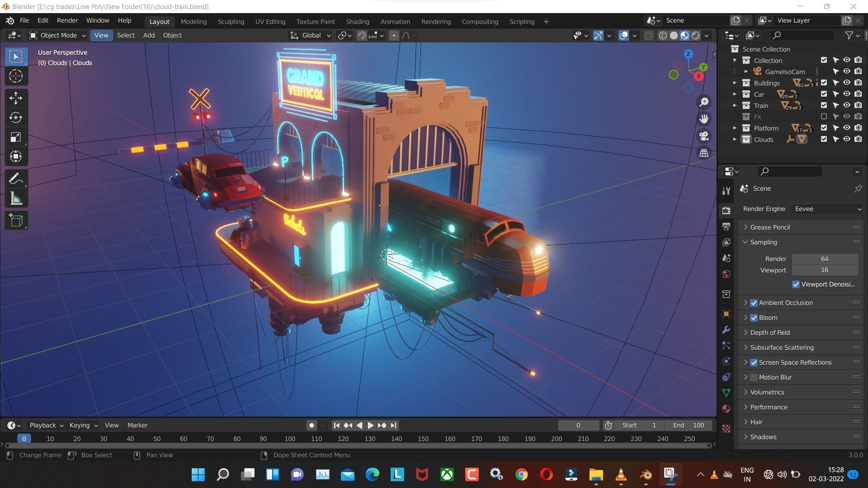Open the Modifiers wrench tab
Screen dimensions: 868x488
click(726, 330)
